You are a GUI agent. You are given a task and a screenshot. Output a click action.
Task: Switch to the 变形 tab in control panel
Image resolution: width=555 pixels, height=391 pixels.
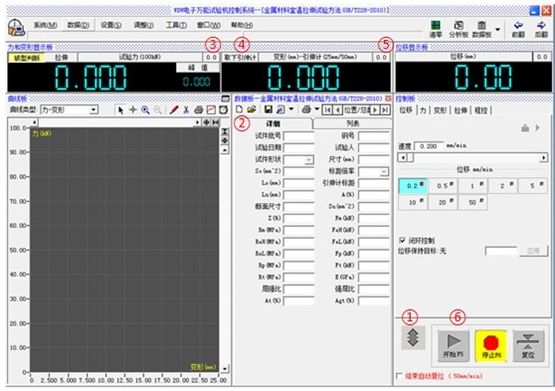click(x=440, y=110)
